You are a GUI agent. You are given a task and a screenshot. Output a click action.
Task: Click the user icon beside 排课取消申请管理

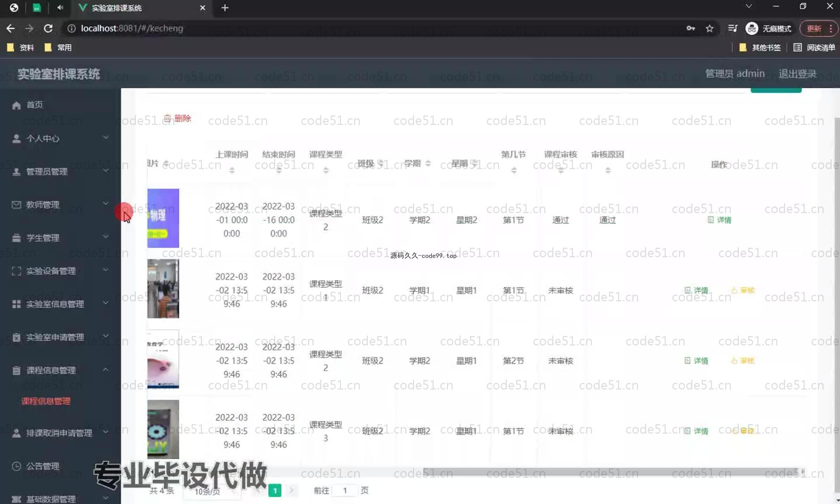pos(16,433)
